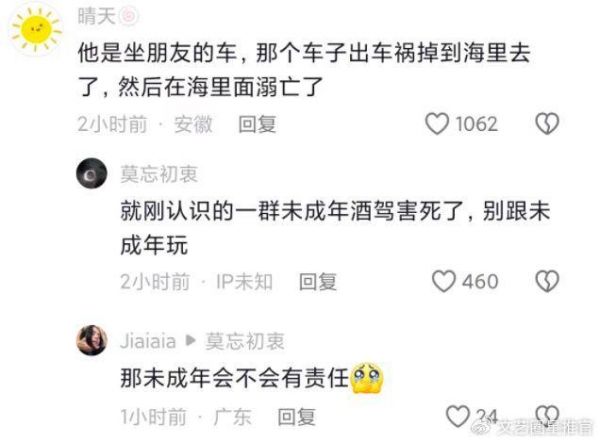Image resolution: width=600 pixels, height=442 pixels.
Task: Select comment text 他是坐朋友的车
Action: [157, 52]
